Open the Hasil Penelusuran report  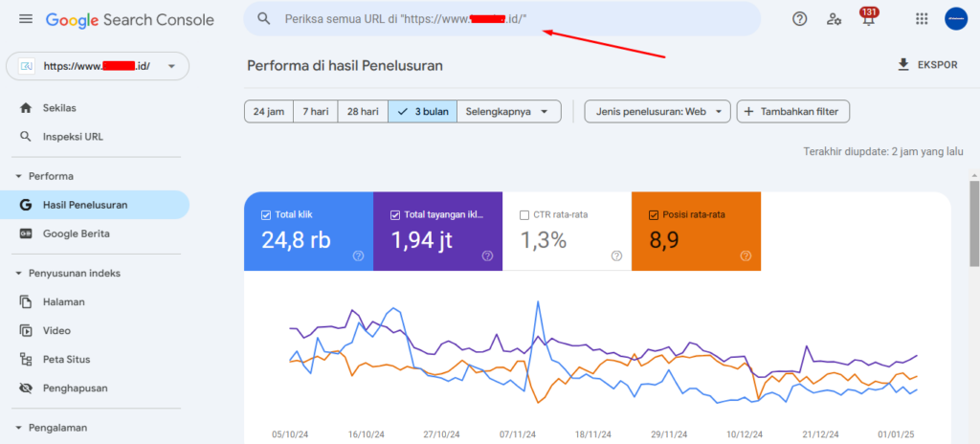[95, 205]
